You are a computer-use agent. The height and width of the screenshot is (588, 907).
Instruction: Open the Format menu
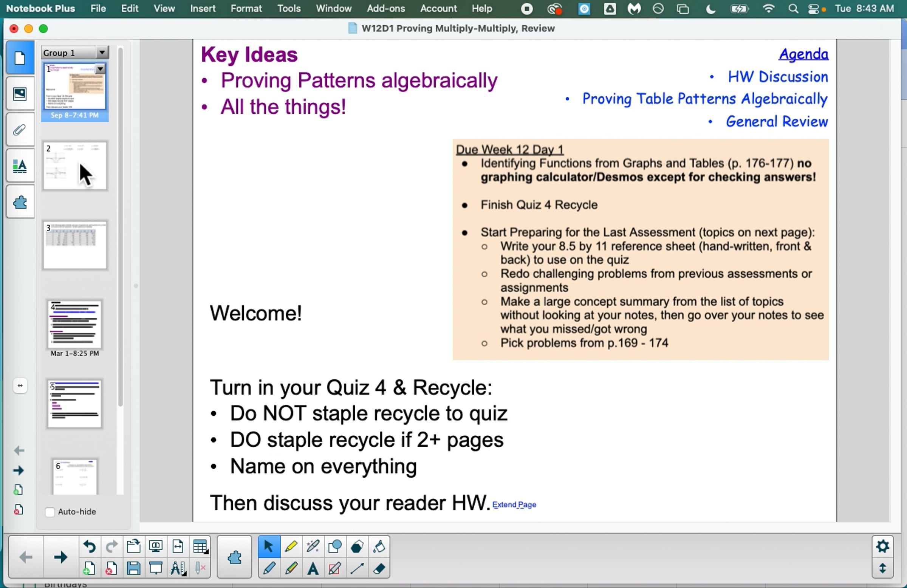(246, 8)
